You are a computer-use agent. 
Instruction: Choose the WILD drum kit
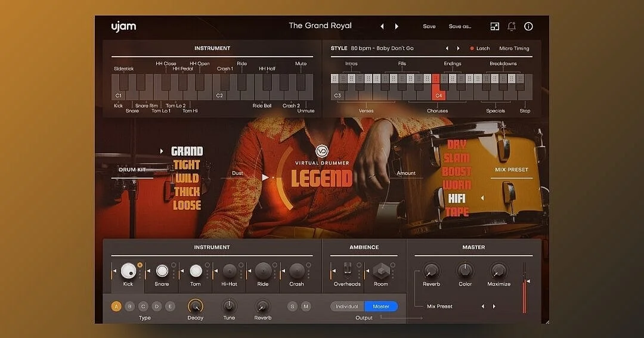coord(187,178)
